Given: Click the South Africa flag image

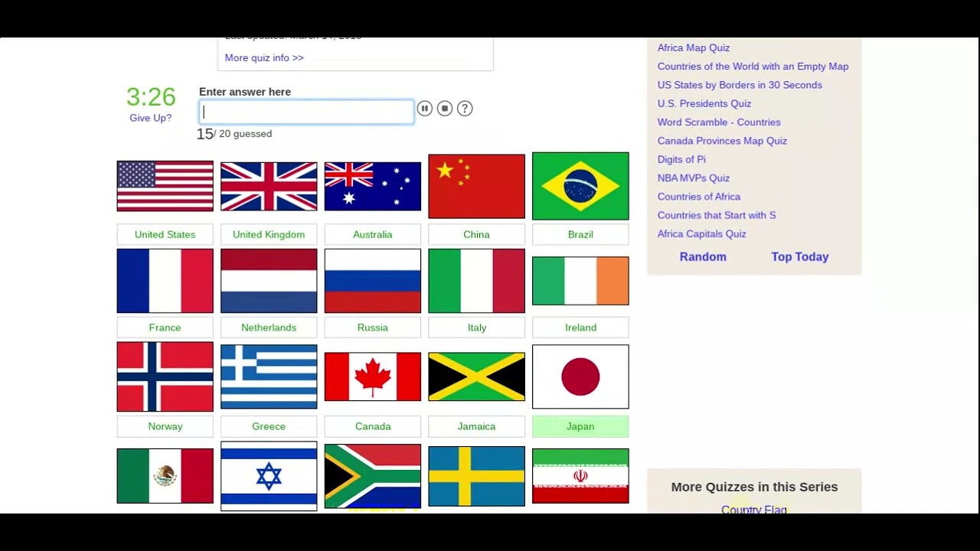Looking at the screenshot, I should tap(373, 476).
